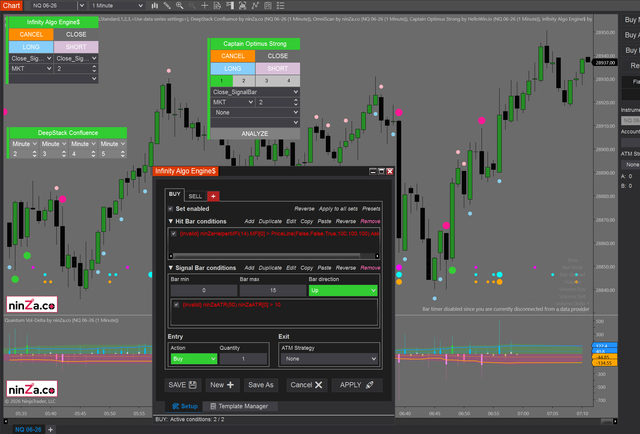
Task: Click Remove link for Hit Bar conditions
Action: pyautogui.click(x=370, y=221)
